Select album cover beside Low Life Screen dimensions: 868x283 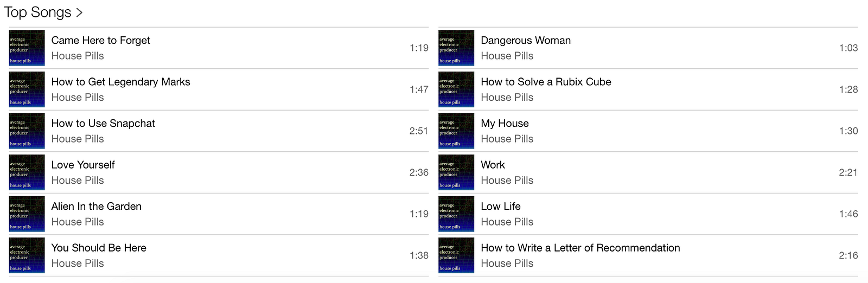coord(456,214)
